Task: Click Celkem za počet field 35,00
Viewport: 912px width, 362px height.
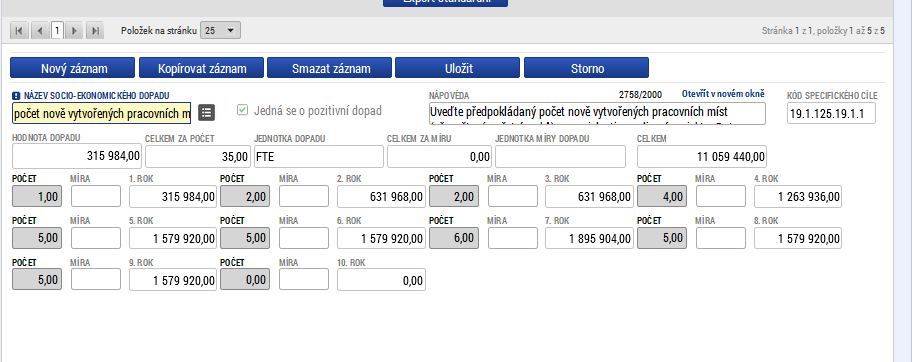Action: [x=198, y=157]
